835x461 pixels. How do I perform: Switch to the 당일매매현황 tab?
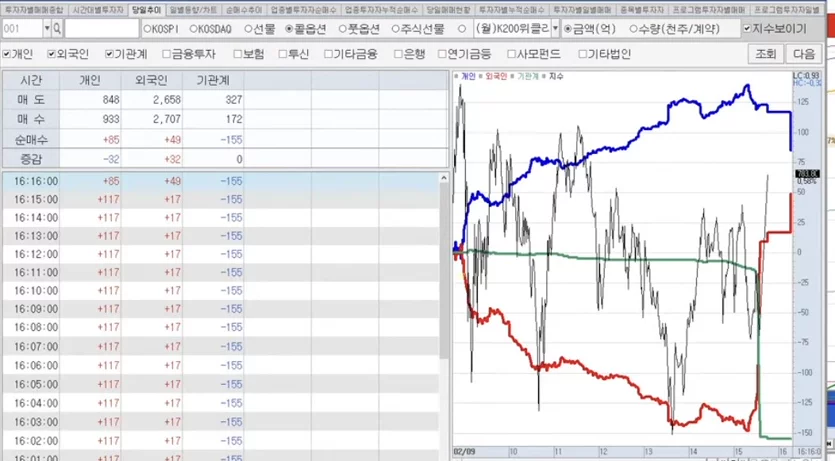448,10
